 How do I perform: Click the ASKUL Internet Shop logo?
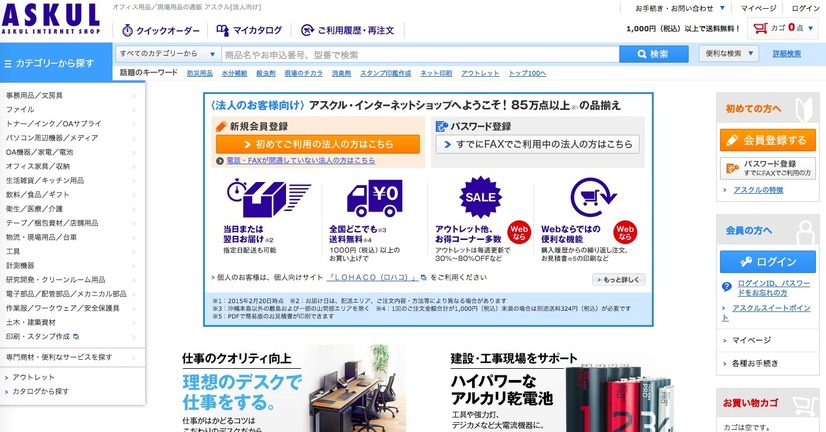51,19
